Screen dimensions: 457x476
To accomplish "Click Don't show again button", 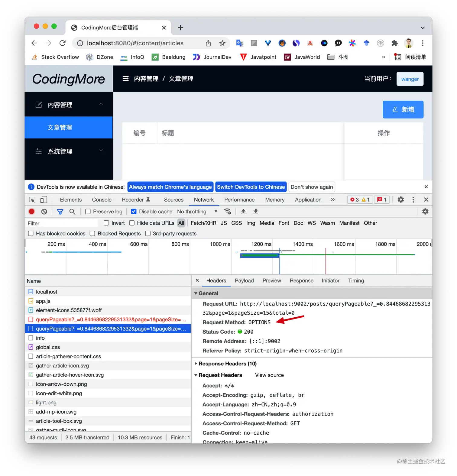I will tap(312, 187).
